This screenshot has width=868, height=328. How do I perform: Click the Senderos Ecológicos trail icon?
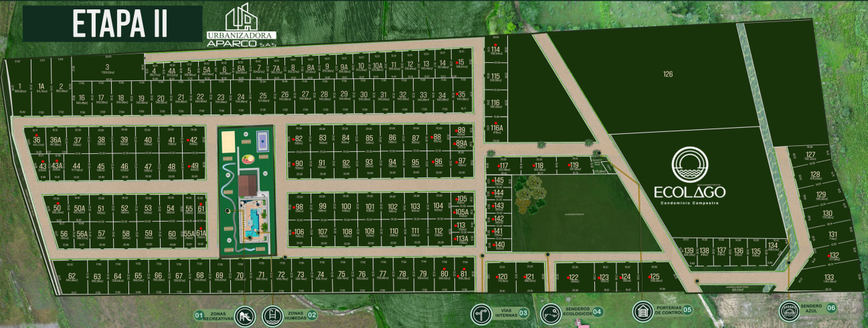(x=551, y=313)
